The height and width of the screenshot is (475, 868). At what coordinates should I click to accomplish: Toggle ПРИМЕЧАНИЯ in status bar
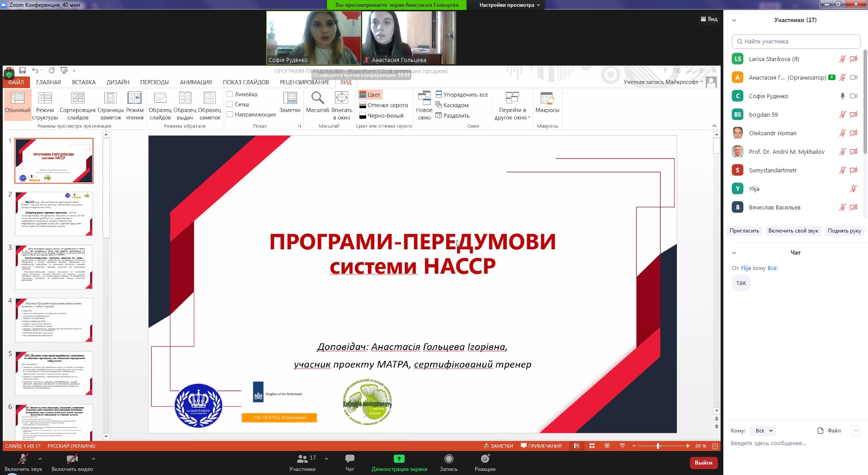(541, 446)
